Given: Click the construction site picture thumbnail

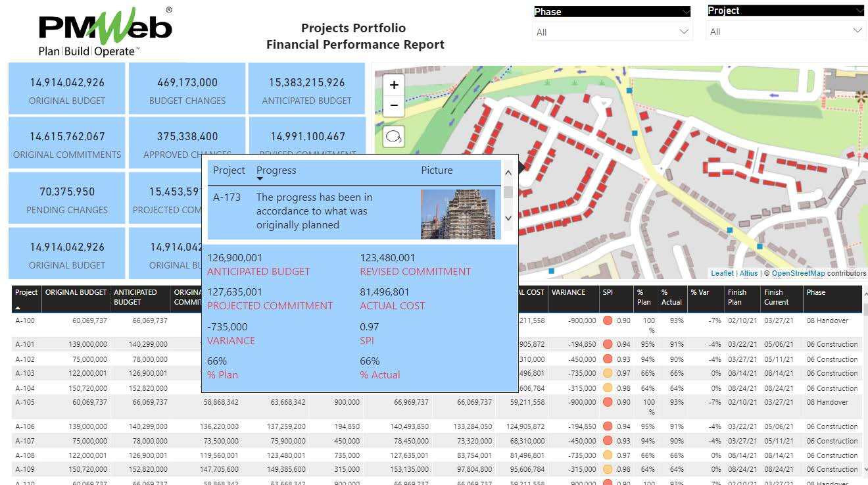Looking at the screenshot, I should pyautogui.click(x=458, y=214).
